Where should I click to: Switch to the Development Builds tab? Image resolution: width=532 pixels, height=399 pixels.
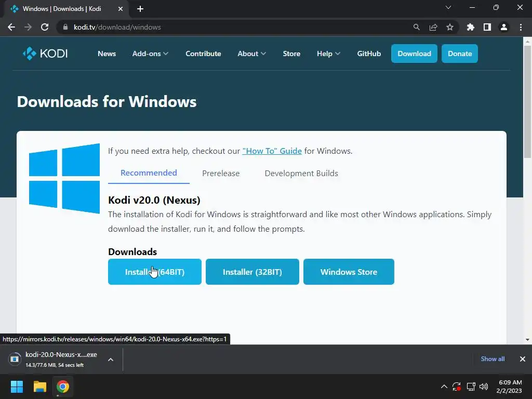[x=301, y=174]
